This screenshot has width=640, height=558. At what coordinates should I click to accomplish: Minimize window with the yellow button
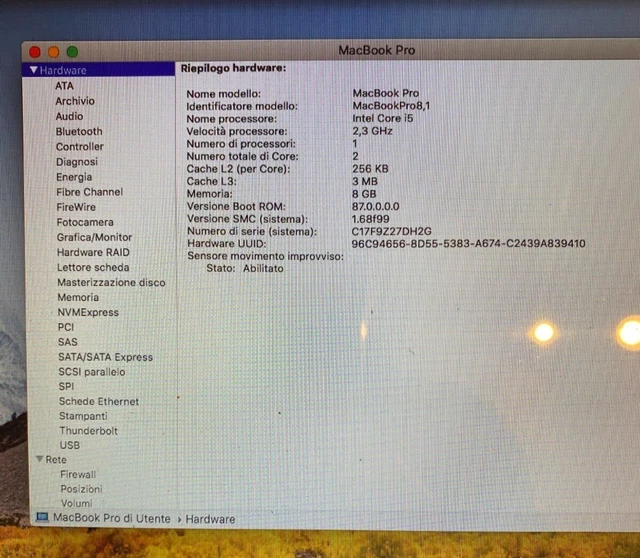point(53,52)
